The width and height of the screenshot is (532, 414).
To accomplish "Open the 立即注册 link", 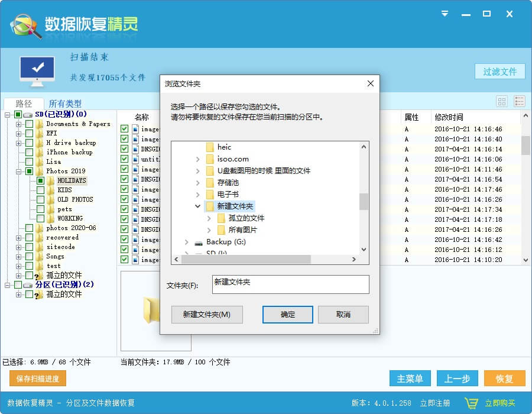I will pos(435,403).
